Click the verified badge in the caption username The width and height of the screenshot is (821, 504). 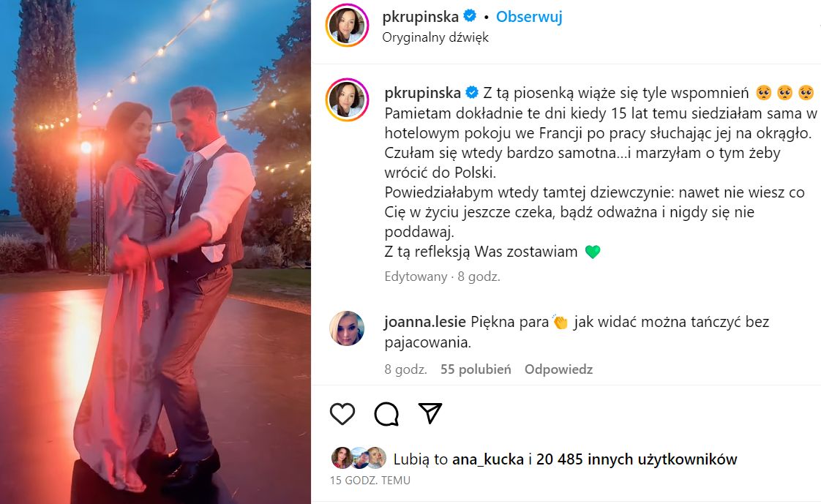pos(472,93)
